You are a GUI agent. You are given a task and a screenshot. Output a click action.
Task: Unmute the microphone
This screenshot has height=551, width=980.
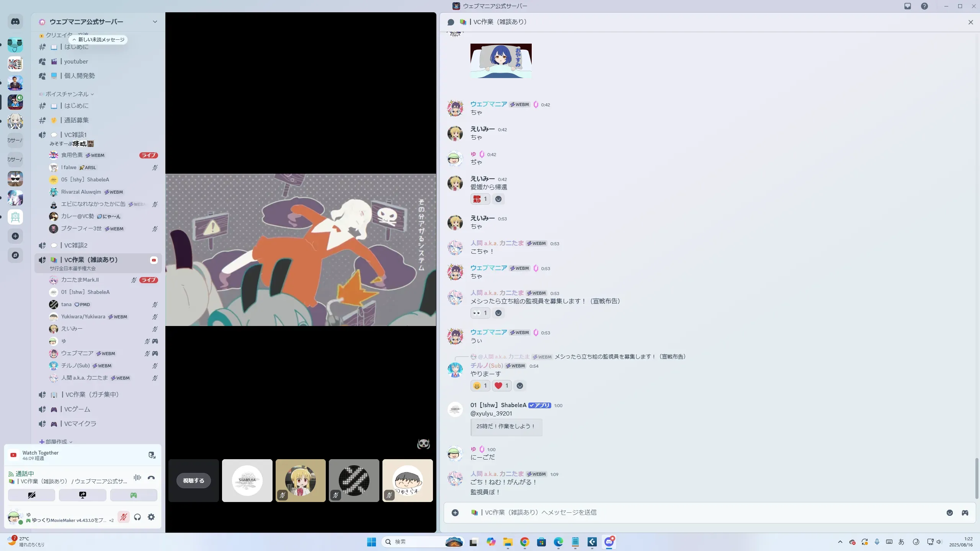[x=123, y=517]
